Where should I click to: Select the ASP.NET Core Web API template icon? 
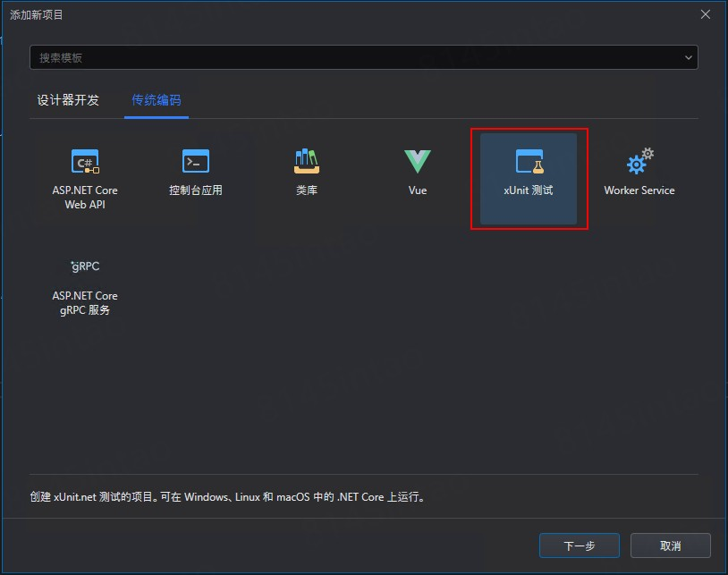click(x=85, y=161)
